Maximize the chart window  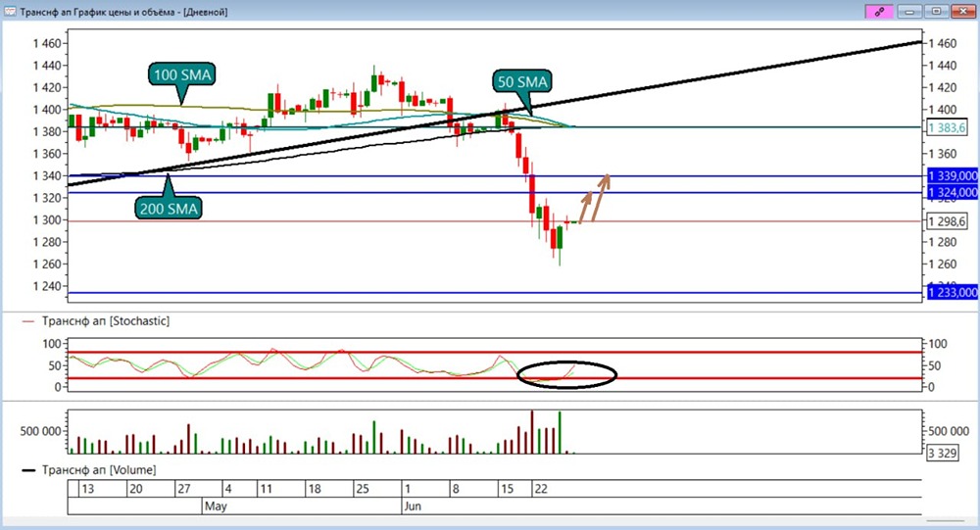pyautogui.click(x=936, y=11)
